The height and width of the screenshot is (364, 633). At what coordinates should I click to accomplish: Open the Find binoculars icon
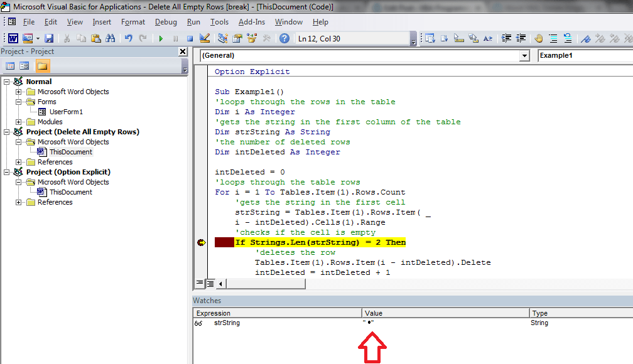point(111,38)
